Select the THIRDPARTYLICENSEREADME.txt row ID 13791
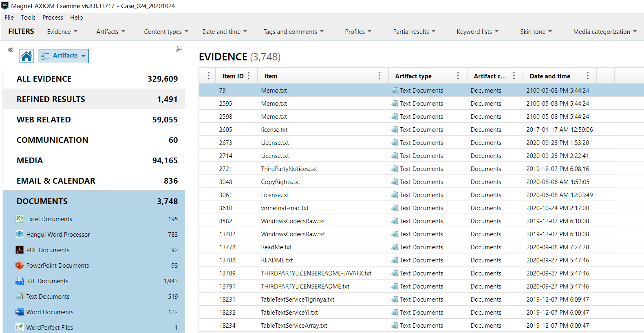Image resolution: width=644 pixels, height=333 pixels. (x=421, y=286)
